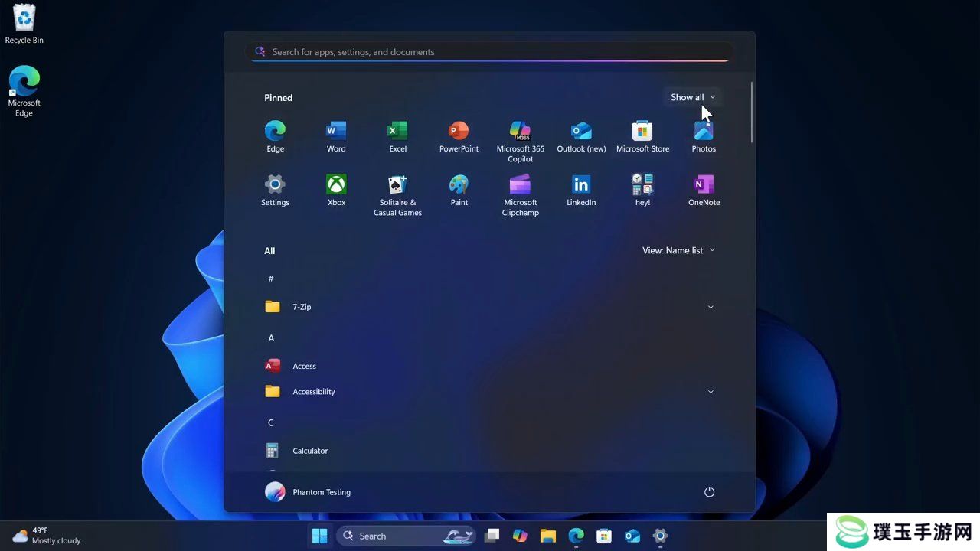The width and height of the screenshot is (980, 551).
Task: Open the Accessibility folder entry
Action: (490, 392)
